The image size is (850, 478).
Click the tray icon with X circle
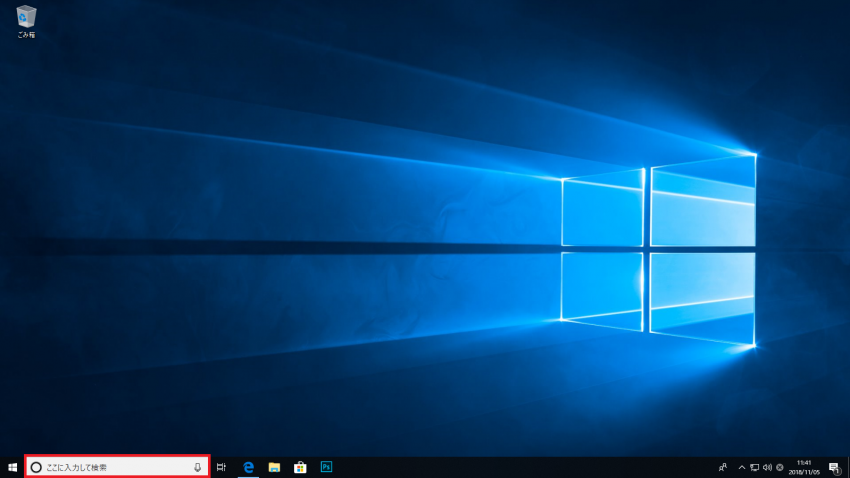(x=780, y=467)
